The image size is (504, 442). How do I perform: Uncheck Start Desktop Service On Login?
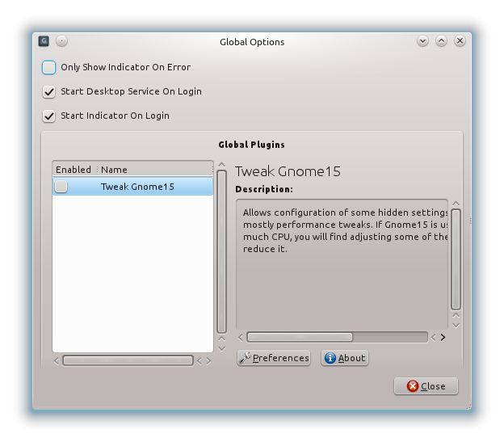[x=49, y=91]
